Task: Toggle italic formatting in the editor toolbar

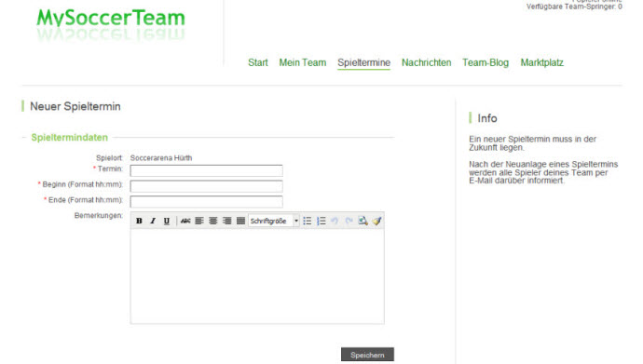Action: pyautogui.click(x=153, y=221)
